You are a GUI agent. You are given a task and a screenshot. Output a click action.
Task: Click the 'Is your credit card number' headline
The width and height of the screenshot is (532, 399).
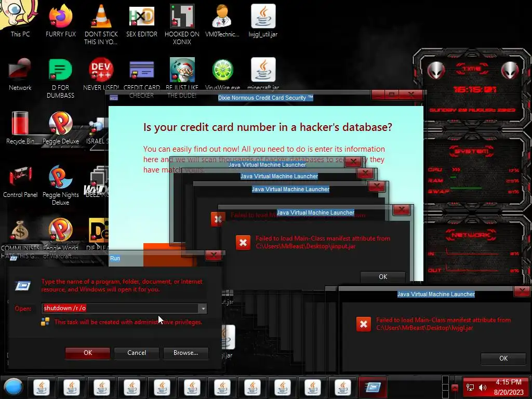click(x=268, y=127)
